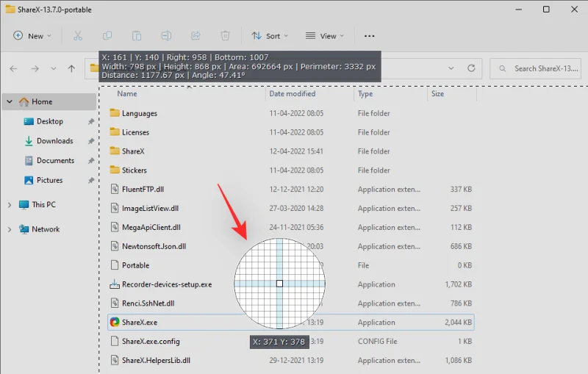Click the Pictures icon in sidebar
Screen dimensions: 588x374
29,180
